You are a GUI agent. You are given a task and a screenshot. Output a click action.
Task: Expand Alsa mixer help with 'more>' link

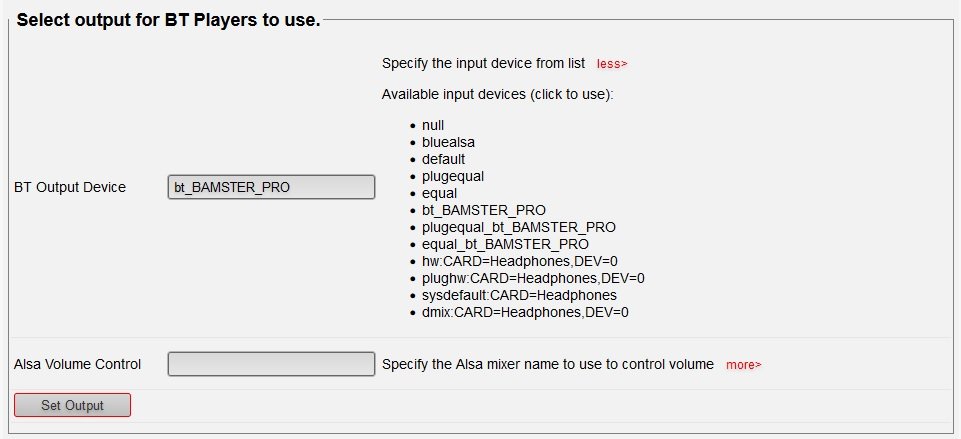743,365
